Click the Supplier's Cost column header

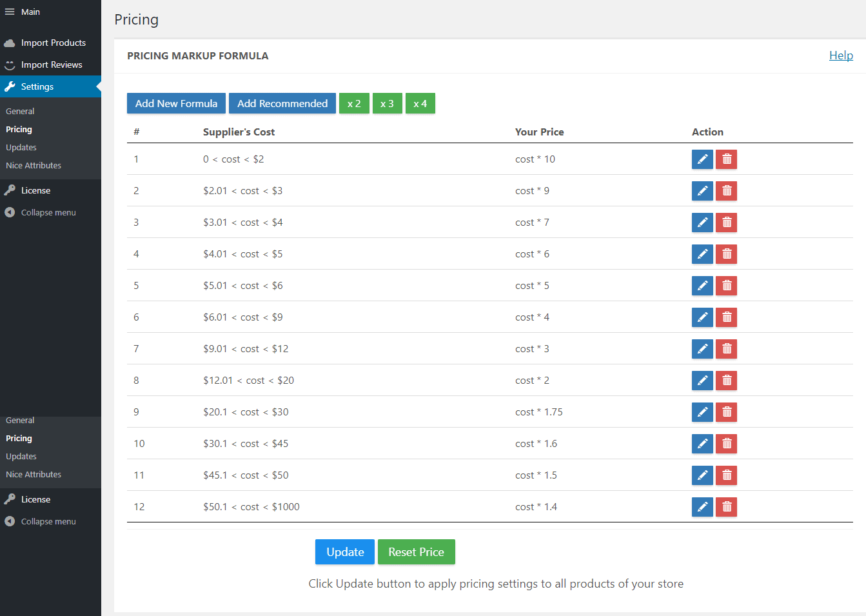[239, 132]
